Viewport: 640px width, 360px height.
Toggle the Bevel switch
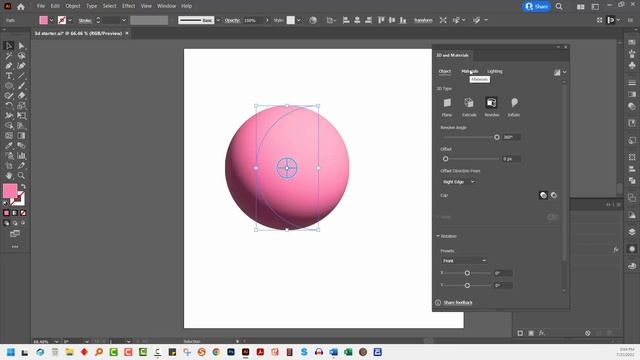553,217
